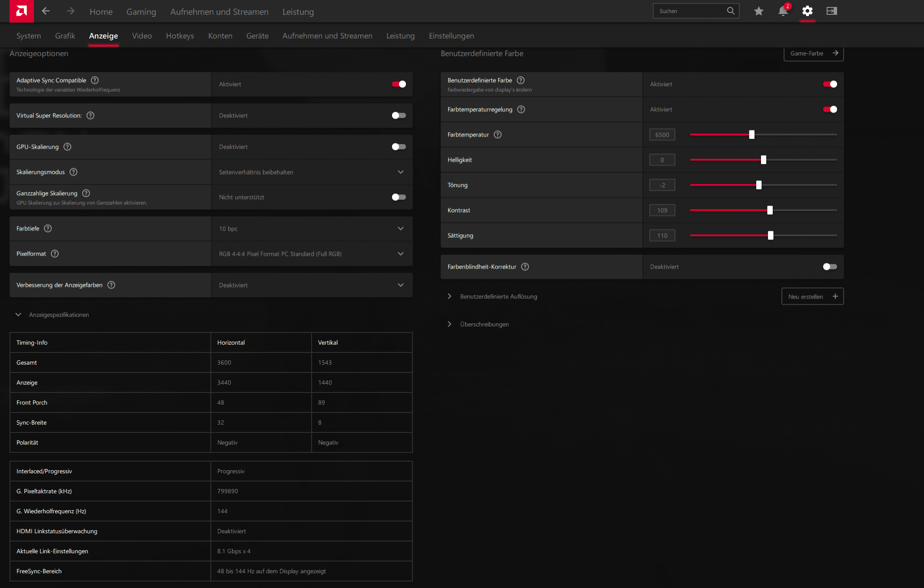Image resolution: width=924 pixels, height=588 pixels.
Task: Show help for Adaptive Sync Compatible
Action: click(x=95, y=80)
